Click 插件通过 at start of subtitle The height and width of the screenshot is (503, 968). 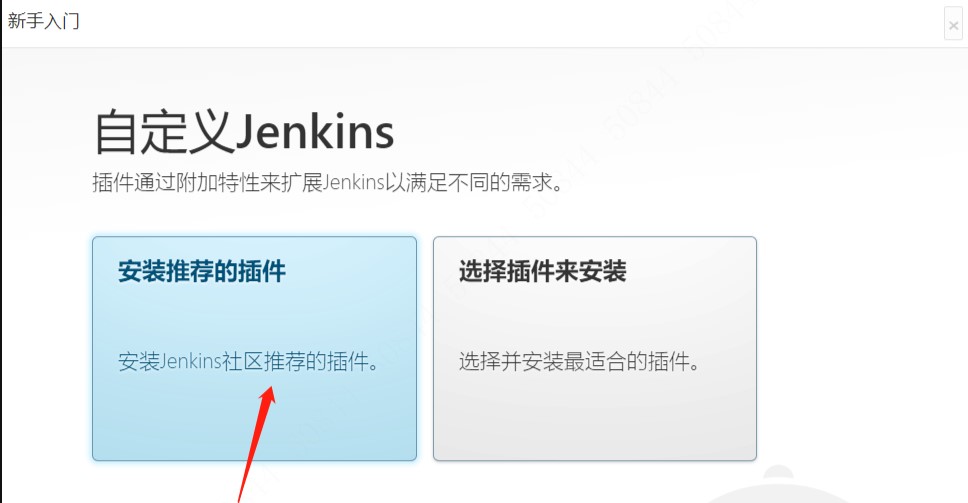pyautogui.click(x=133, y=183)
